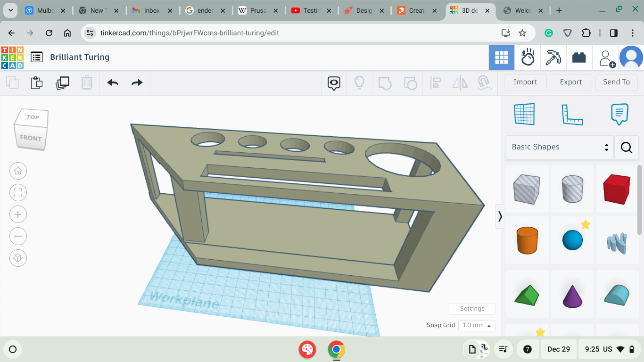Open the Align tool
The height and width of the screenshot is (362, 644).
(x=436, y=82)
